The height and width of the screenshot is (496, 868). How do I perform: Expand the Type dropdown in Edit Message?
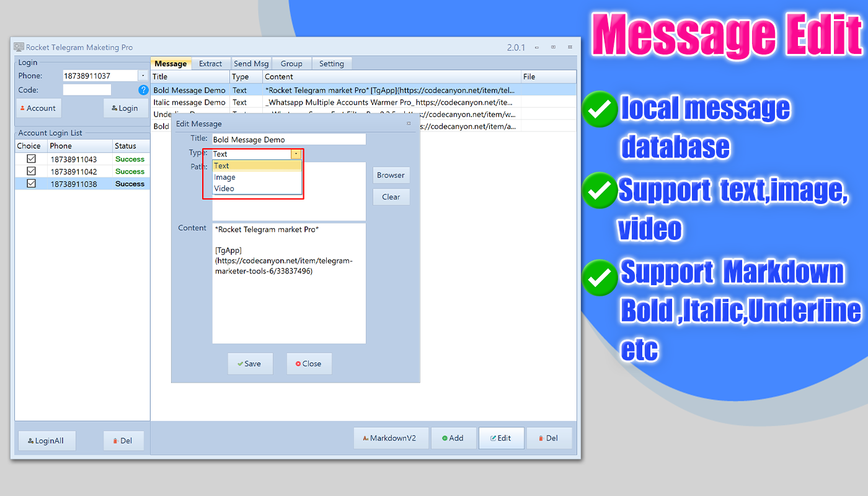(x=296, y=153)
